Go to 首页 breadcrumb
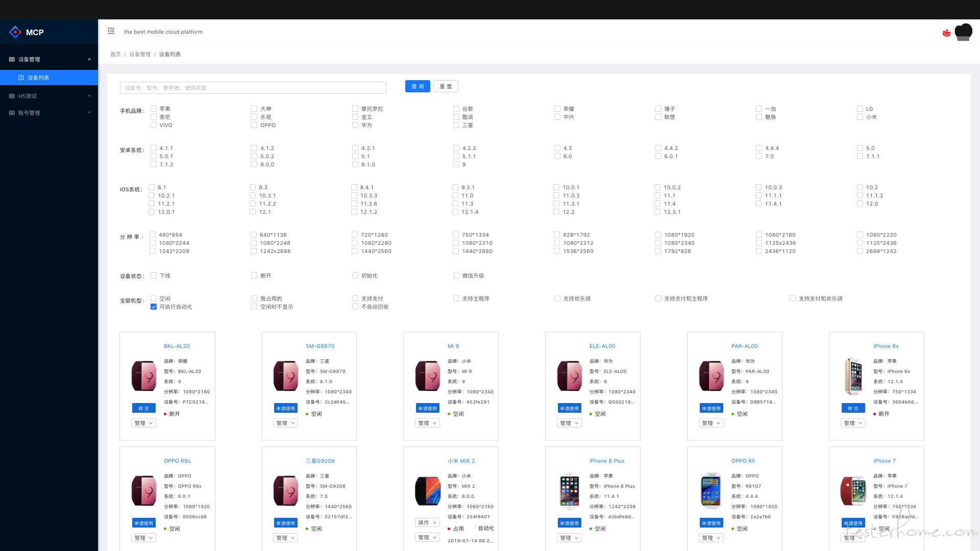980x551 pixels. (x=115, y=54)
